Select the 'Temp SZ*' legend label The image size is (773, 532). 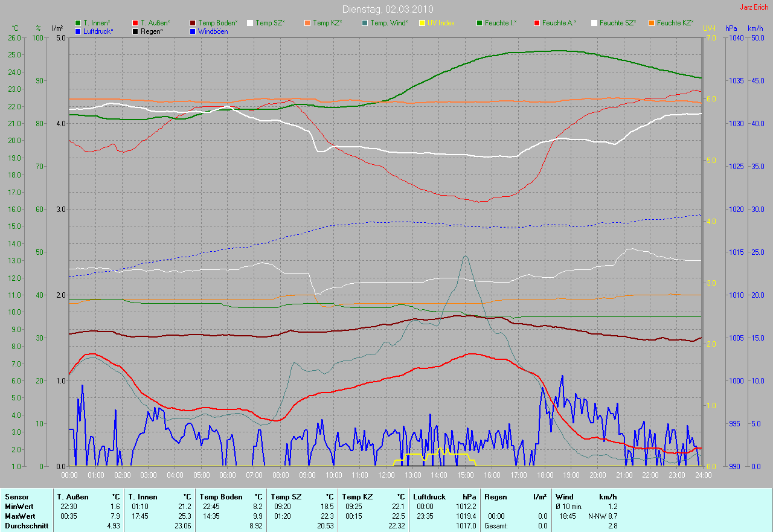pyautogui.click(x=270, y=23)
